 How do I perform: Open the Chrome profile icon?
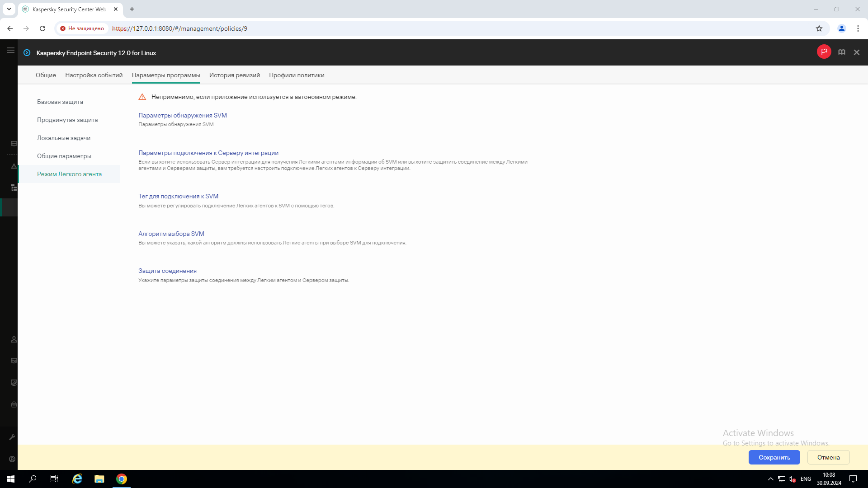(842, 28)
